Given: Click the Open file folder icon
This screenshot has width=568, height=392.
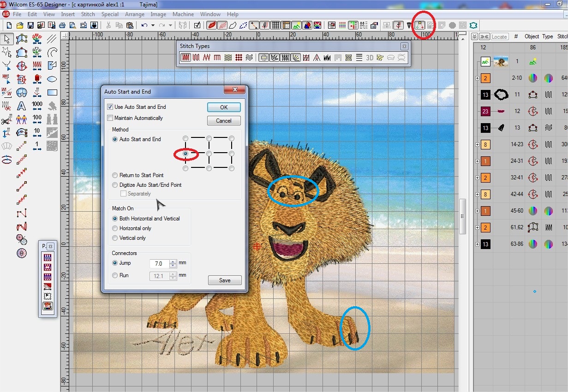Looking at the screenshot, I should click(20, 25).
